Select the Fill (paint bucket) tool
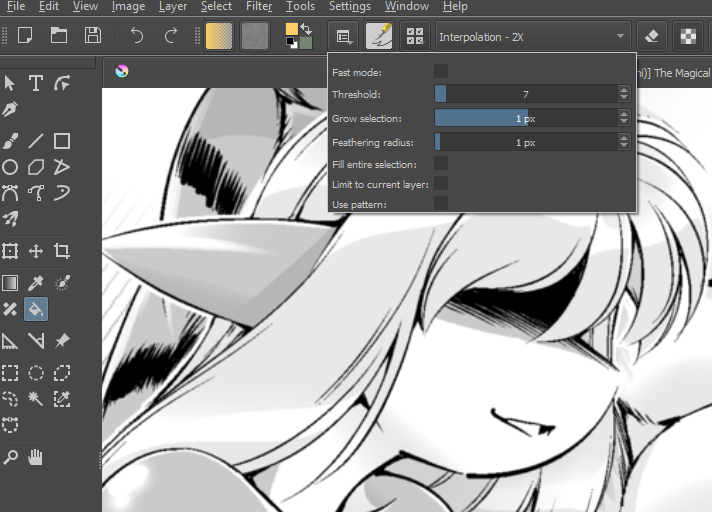The width and height of the screenshot is (712, 512). click(36, 309)
